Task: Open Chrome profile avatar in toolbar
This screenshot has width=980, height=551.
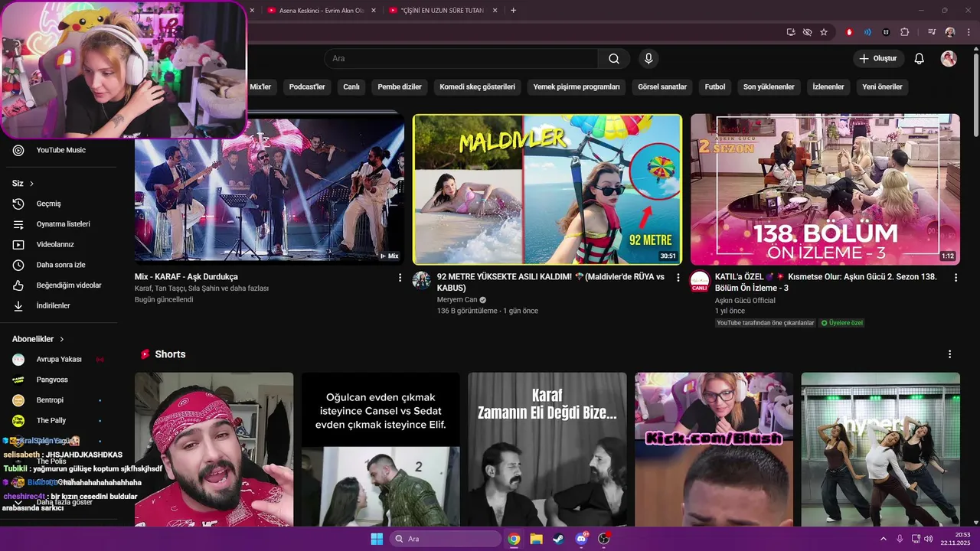Action: click(950, 32)
